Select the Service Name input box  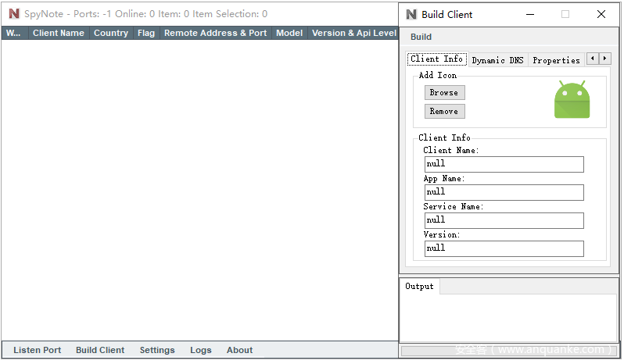point(504,220)
